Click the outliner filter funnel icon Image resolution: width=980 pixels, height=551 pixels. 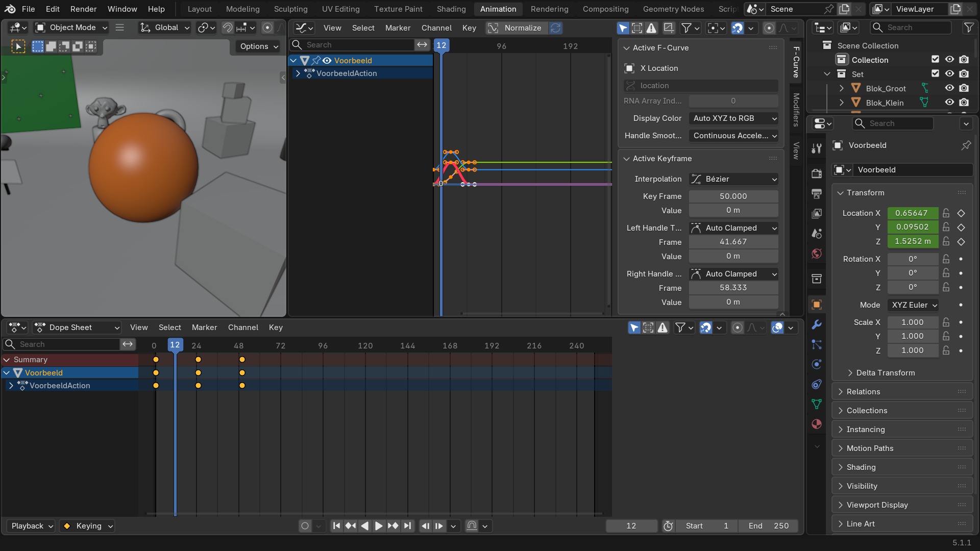[968, 28]
